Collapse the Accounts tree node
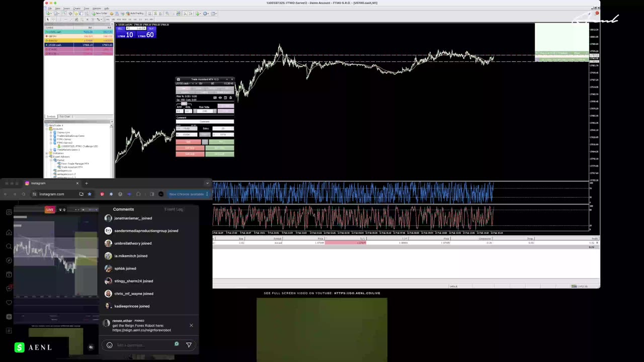The height and width of the screenshot is (362, 644). point(47,129)
